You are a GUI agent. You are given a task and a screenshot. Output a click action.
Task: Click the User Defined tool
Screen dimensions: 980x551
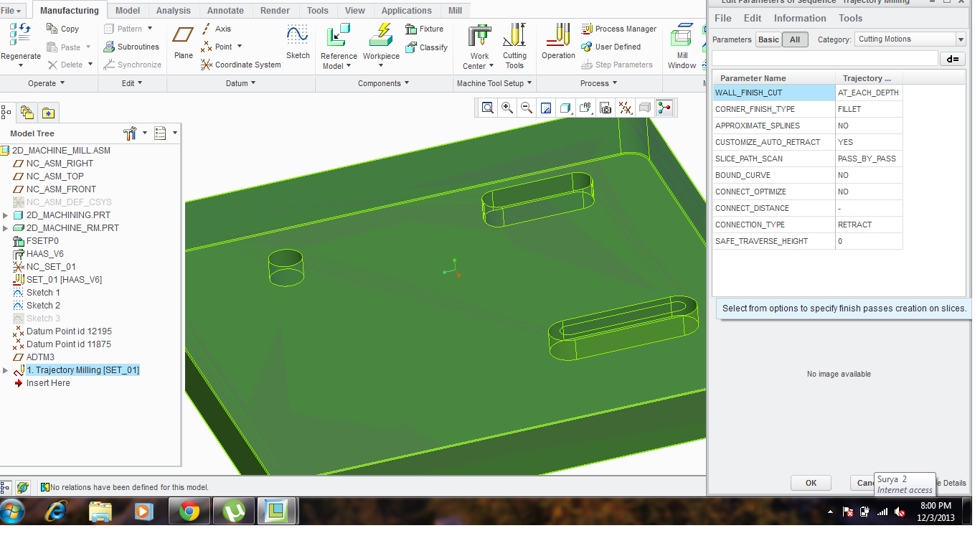pos(611,47)
